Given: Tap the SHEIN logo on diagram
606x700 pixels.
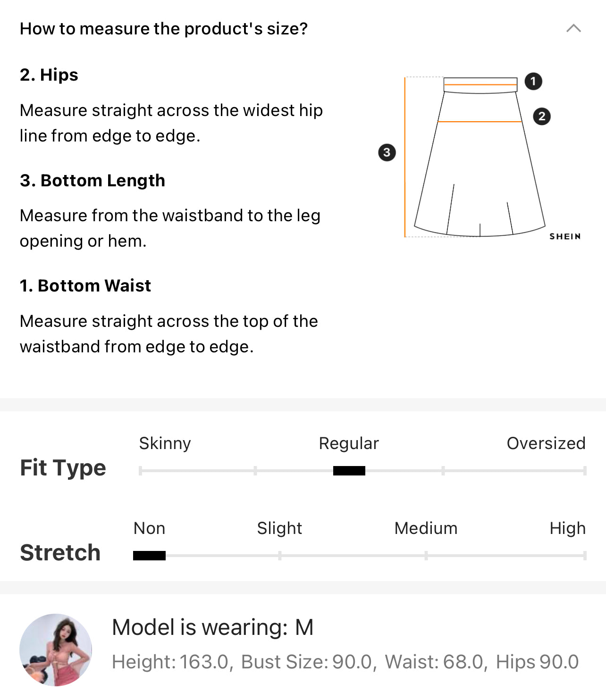Looking at the screenshot, I should 565,236.
